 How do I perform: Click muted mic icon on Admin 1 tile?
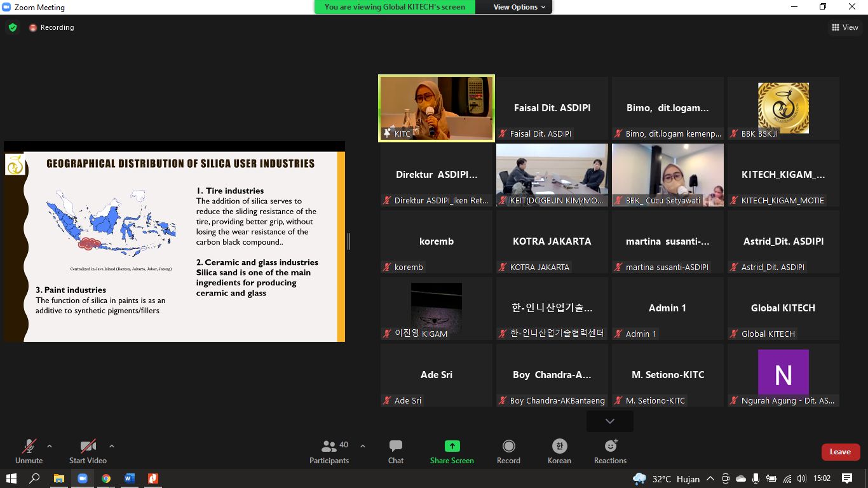(x=618, y=334)
